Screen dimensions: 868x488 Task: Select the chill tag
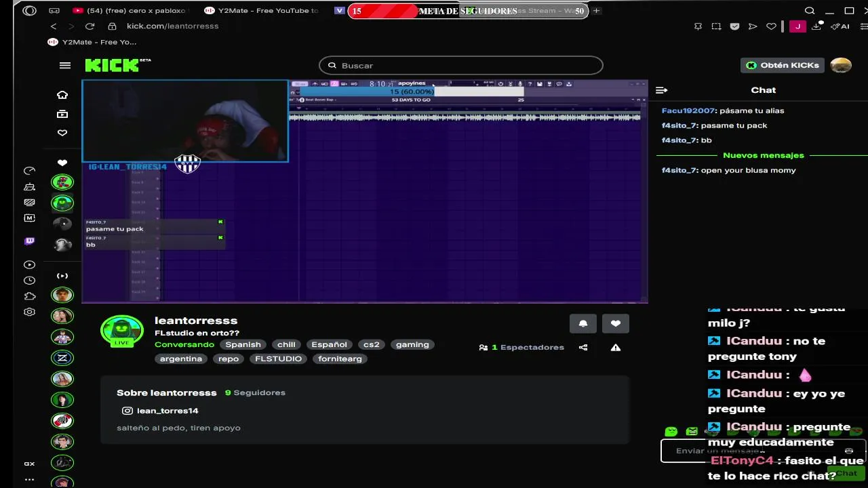[x=286, y=345]
